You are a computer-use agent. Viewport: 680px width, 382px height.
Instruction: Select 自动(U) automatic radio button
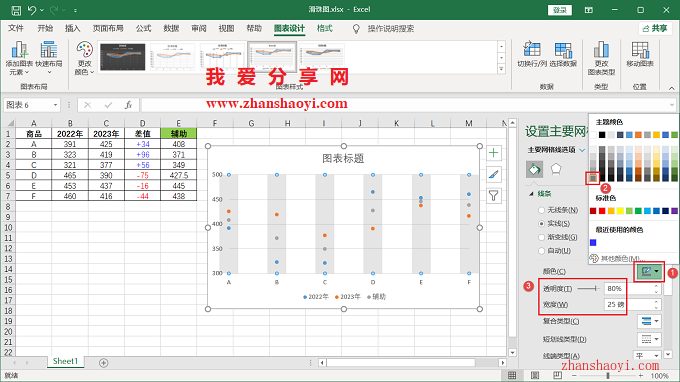(x=541, y=251)
